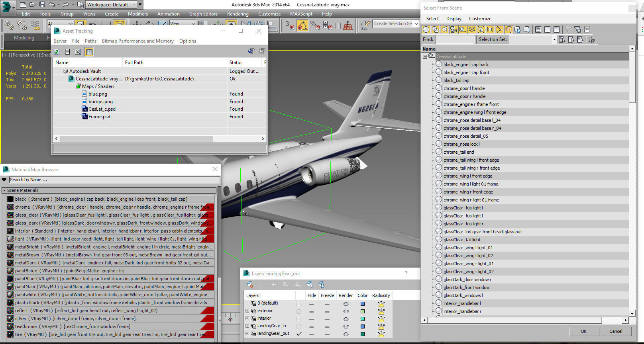The height and width of the screenshot is (344, 644).
Task: Click the funnel filter icon in Select From Scene
Action: (568, 29)
